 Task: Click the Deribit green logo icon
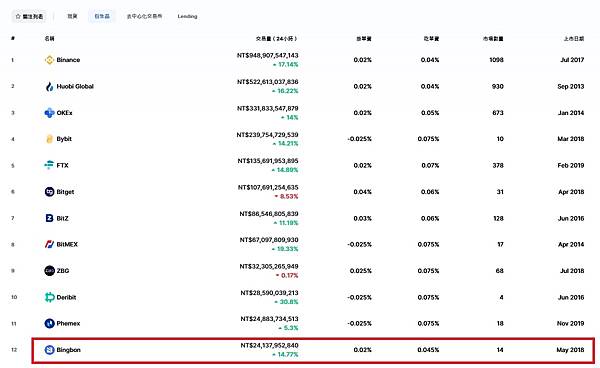(x=49, y=297)
